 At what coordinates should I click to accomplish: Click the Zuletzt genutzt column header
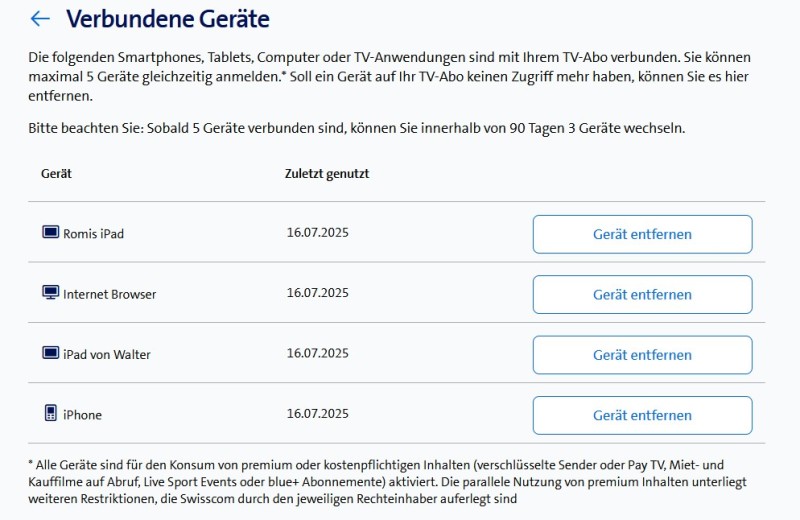(x=327, y=174)
